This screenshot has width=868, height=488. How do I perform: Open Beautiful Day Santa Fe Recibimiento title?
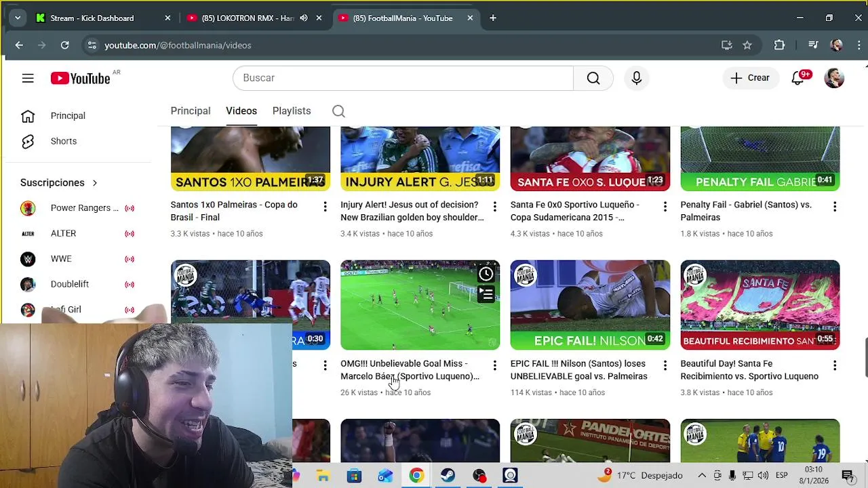pos(749,370)
